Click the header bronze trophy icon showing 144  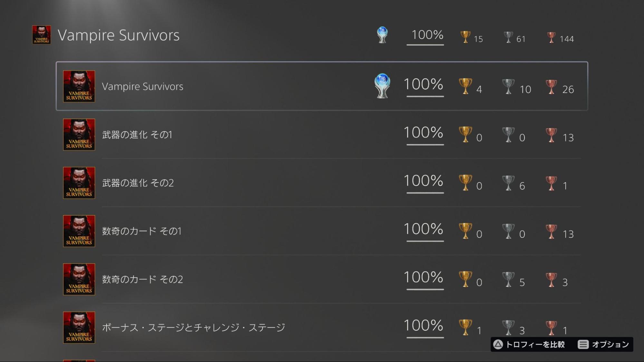pyautogui.click(x=551, y=37)
